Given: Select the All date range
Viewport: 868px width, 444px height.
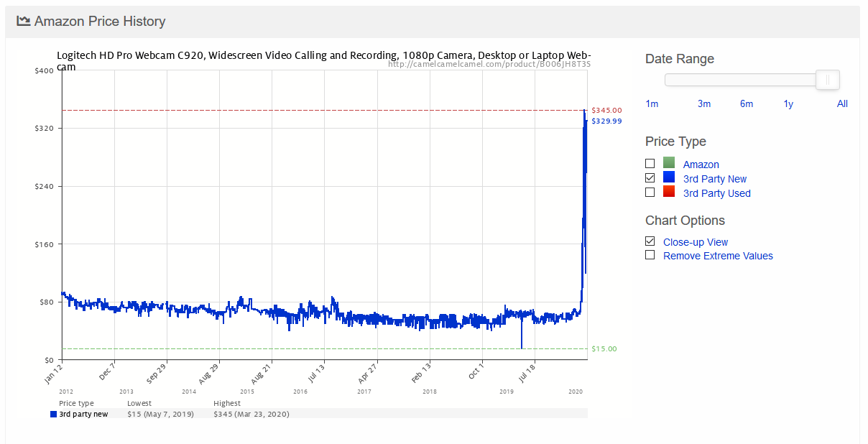Looking at the screenshot, I should pos(842,103).
